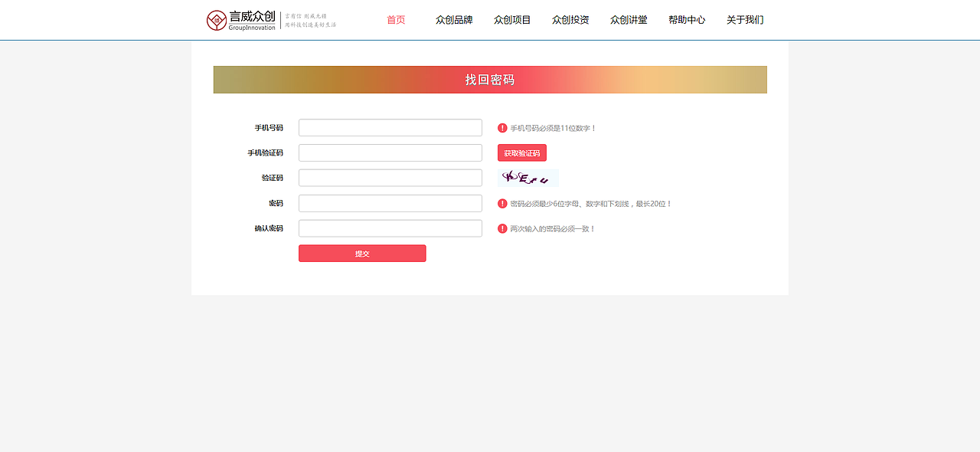This screenshot has height=452, width=980.
Task: Go to 关于我们 via the navigation bar
Action: click(x=745, y=19)
